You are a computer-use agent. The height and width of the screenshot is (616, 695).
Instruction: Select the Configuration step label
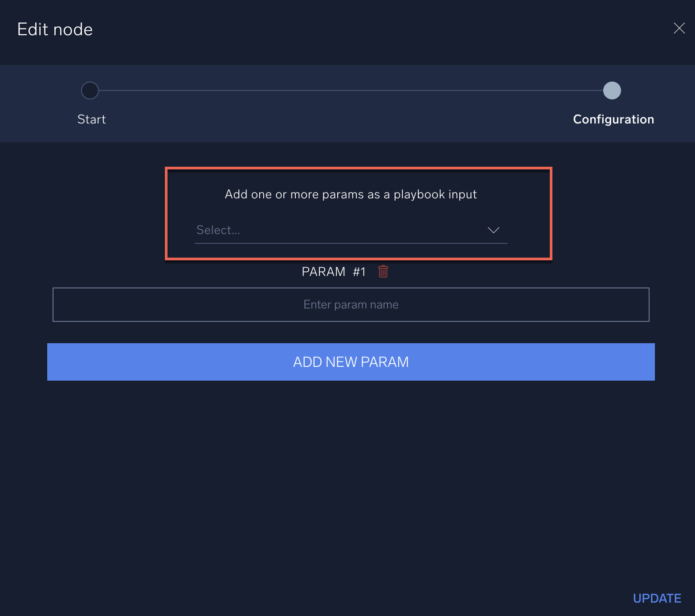[613, 119]
